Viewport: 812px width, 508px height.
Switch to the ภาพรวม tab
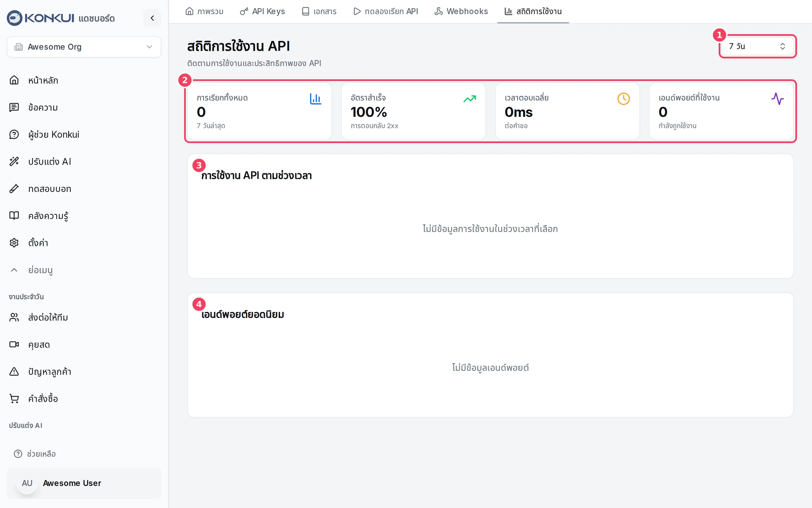[204, 12]
